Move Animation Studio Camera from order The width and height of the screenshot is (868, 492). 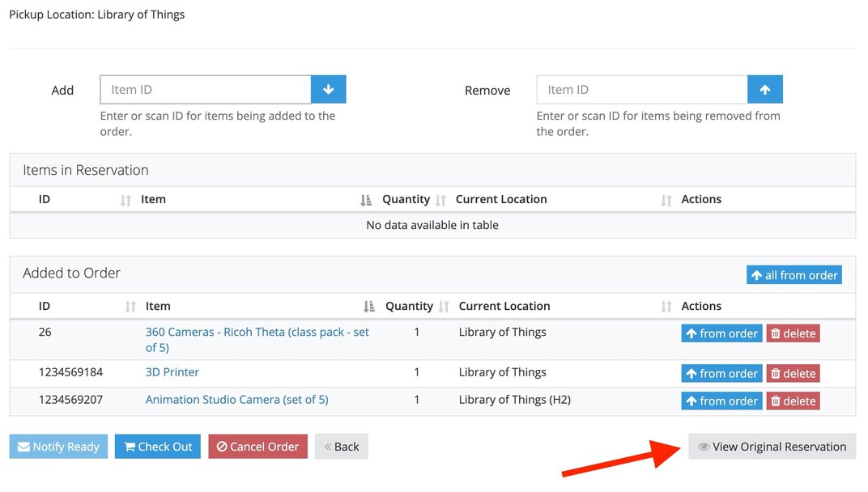pyautogui.click(x=721, y=401)
